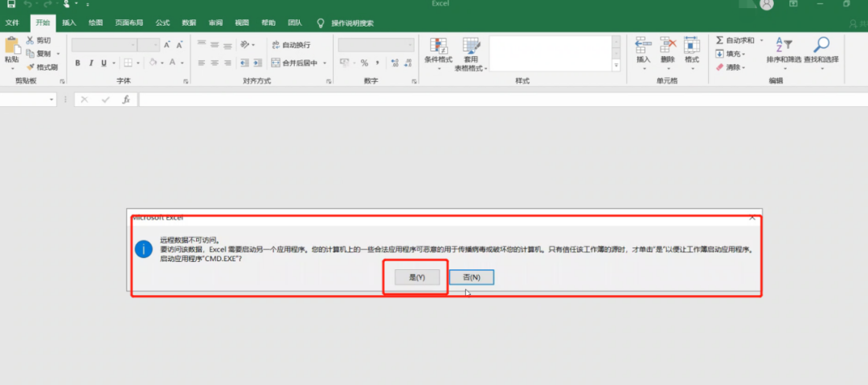Toggle Wrap Text (自动换行)
Screen dimensions: 868x385
click(291, 45)
